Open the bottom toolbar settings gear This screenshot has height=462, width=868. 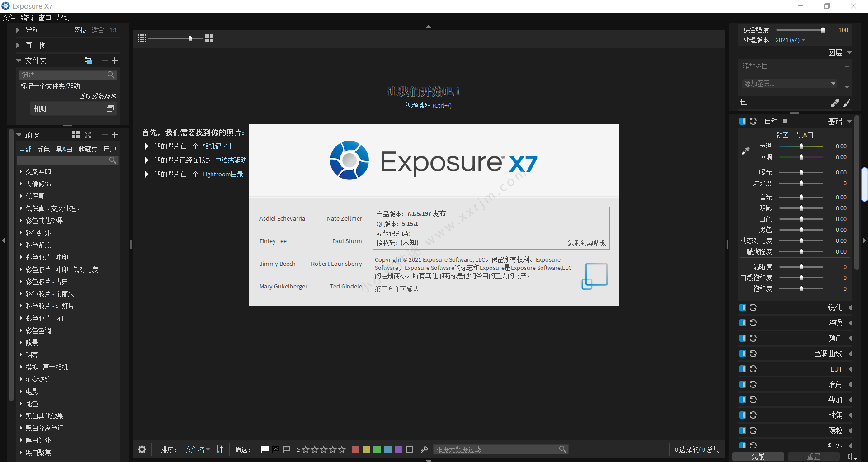pyautogui.click(x=142, y=449)
